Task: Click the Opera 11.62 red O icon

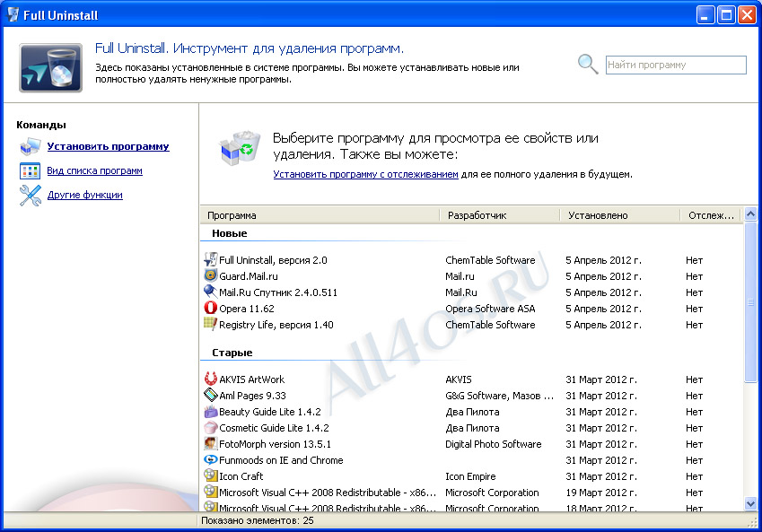Action: coord(210,308)
